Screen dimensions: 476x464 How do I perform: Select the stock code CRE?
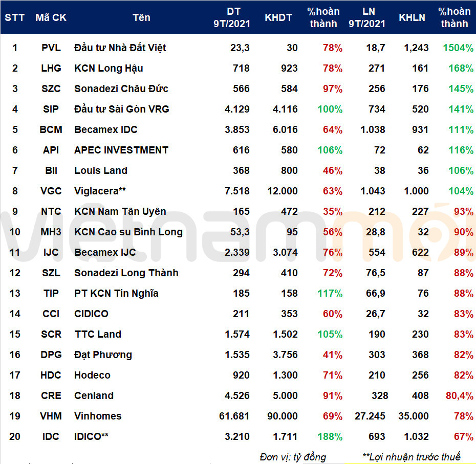pyautogui.click(x=51, y=395)
